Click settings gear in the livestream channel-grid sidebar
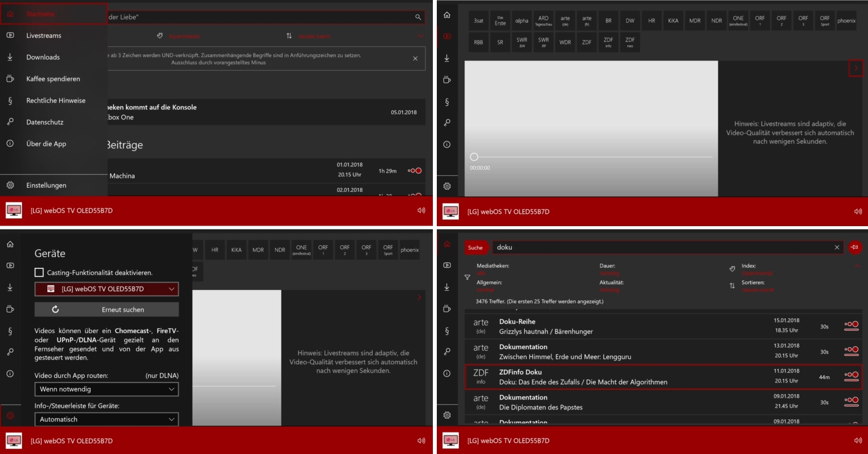 [x=447, y=186]
